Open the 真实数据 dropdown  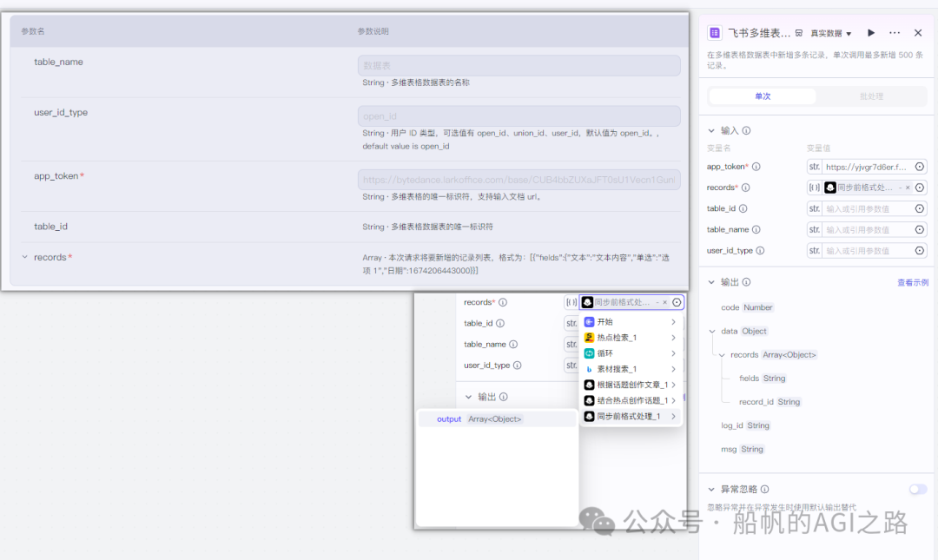point(831,34)
